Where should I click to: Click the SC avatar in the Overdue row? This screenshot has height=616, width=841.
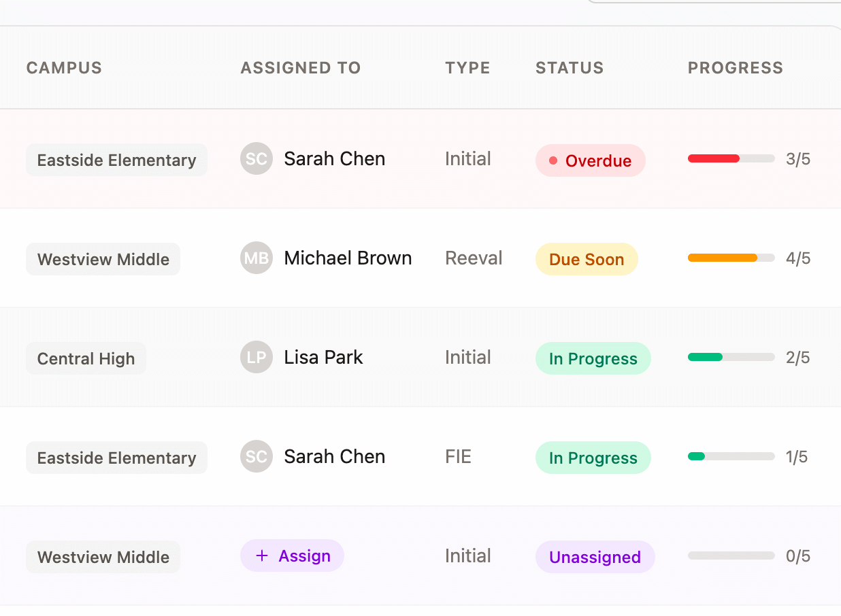click(257, 159)
